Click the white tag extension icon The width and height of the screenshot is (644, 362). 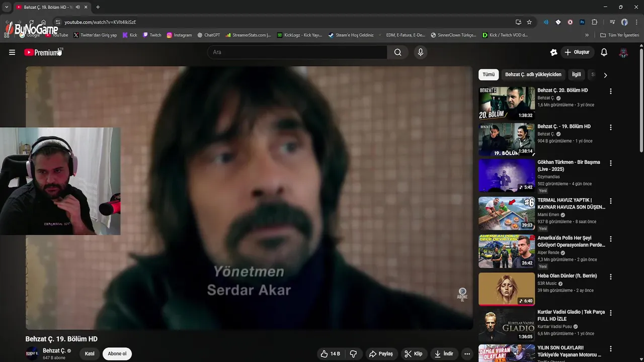(558, 22)
